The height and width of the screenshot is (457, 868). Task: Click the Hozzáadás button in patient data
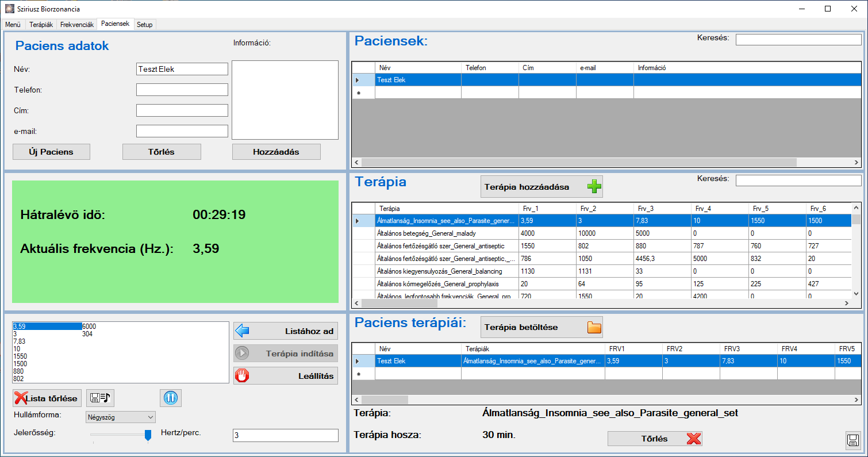point(276,152)
